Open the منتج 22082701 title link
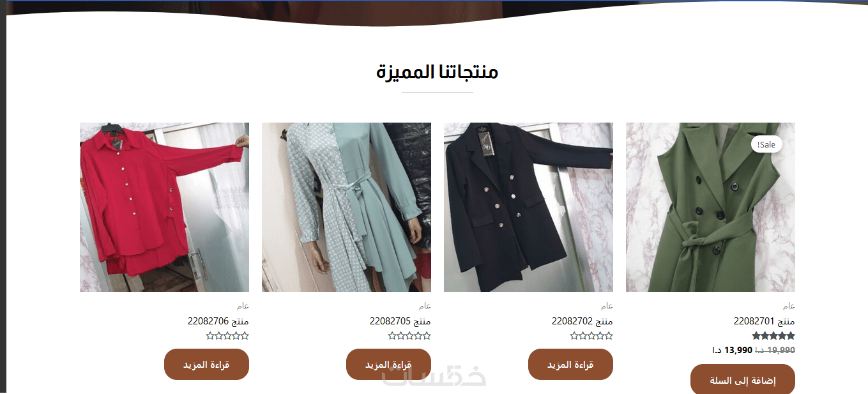Image resolution: width=868 pixels, height=394 pixels. point(765,321)
